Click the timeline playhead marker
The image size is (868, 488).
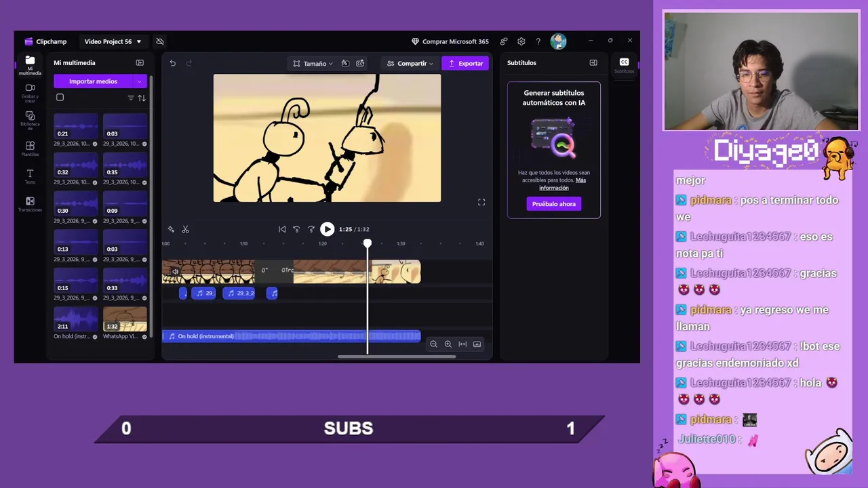368,243
